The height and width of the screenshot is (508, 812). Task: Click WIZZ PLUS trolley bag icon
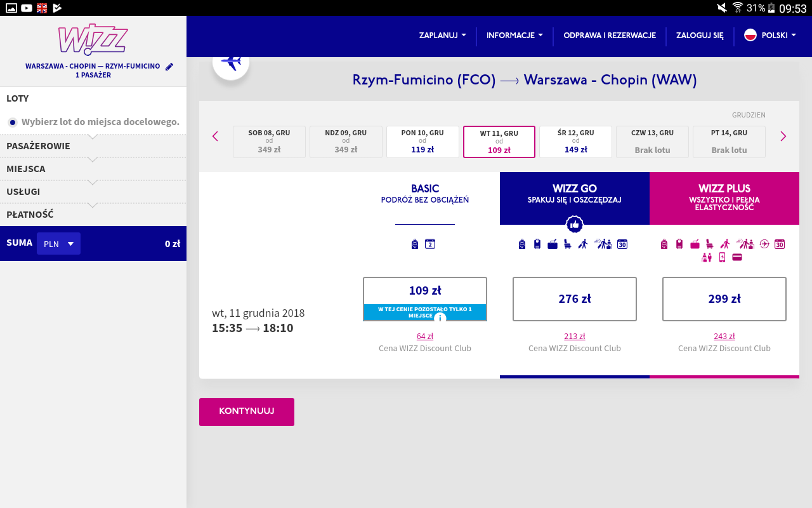tap(679, 244)
